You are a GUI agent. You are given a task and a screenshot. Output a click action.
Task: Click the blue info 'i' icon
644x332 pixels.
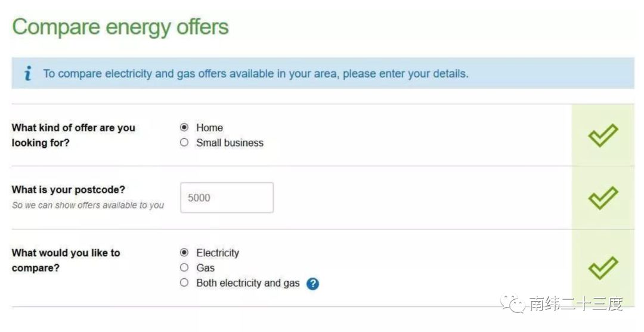click(27, 74)
